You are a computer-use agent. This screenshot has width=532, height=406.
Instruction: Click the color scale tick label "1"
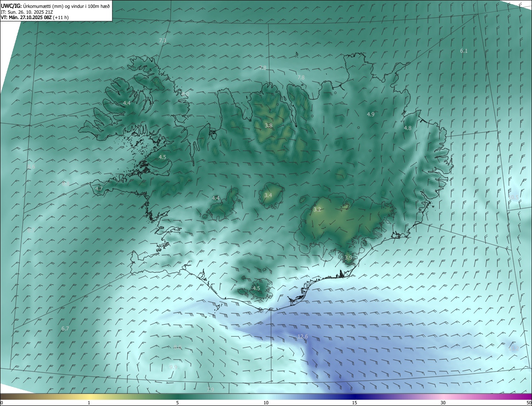(x=89, y=403)
